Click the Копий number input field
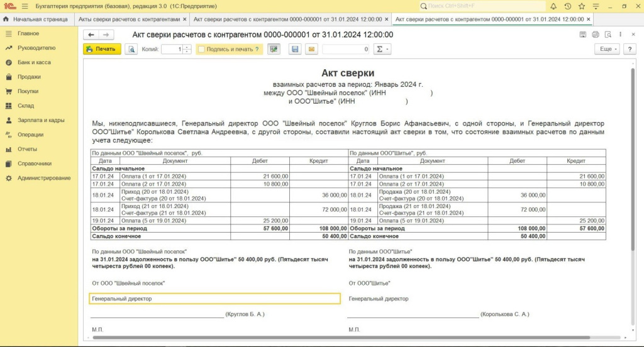 point(172,49)
